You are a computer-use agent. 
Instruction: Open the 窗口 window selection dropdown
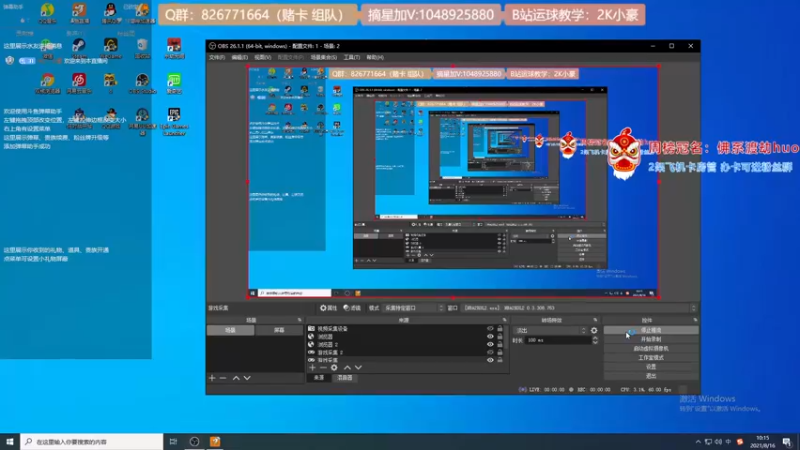[580, 308]
